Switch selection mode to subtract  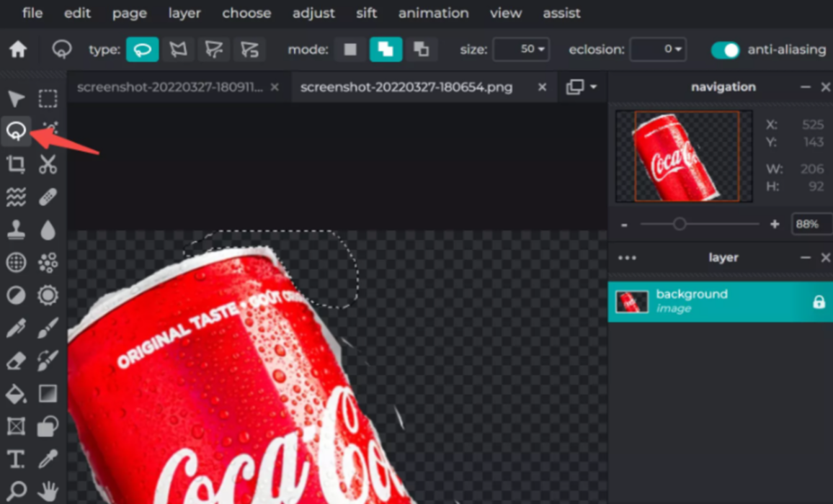pos(422,49)
